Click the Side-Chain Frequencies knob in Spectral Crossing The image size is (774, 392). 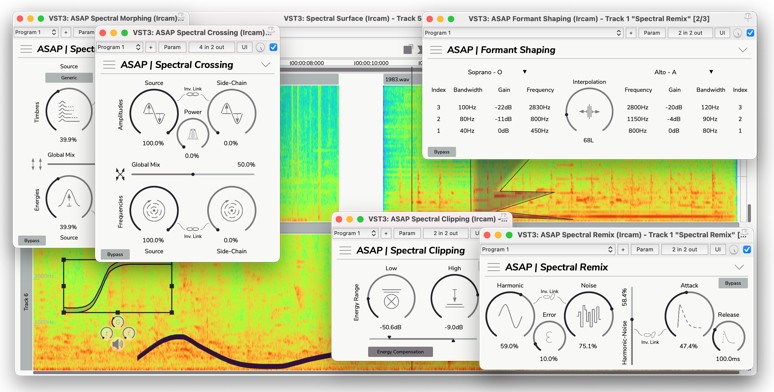coord(231,210)
